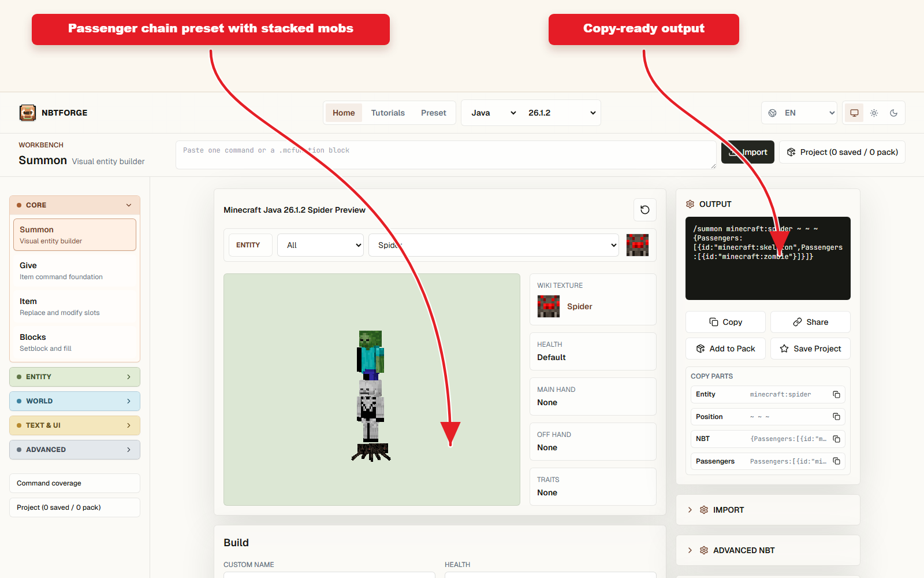The width and height of the screenshot is (924, 578).
Task: Select Give item command foundation
Action: pyautogui.click(x=74, y=271)
